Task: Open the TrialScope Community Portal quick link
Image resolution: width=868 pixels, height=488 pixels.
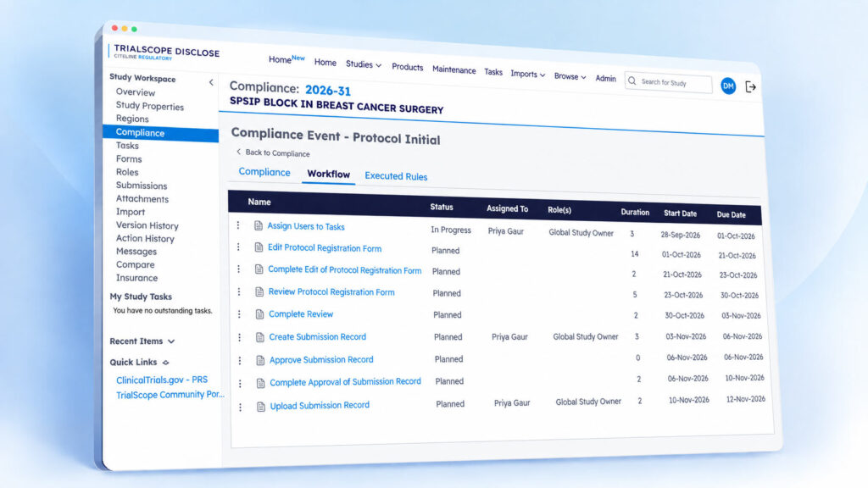Action: pyautogui.click(x=170, y=395)
